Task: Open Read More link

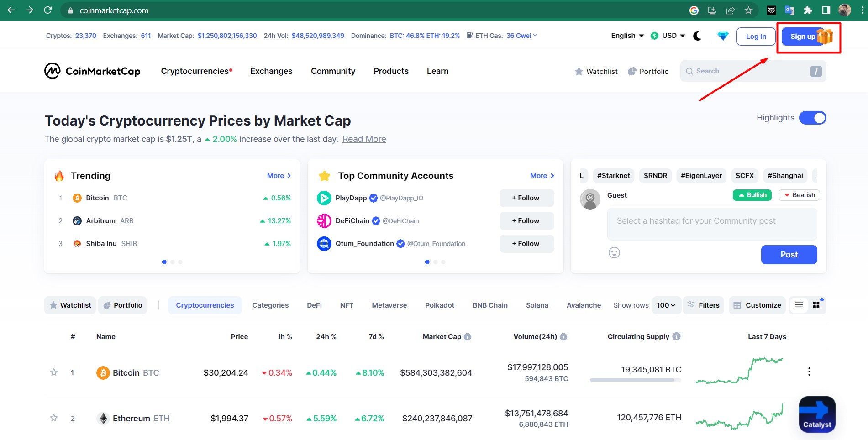Action: click(x=364, y=139)
